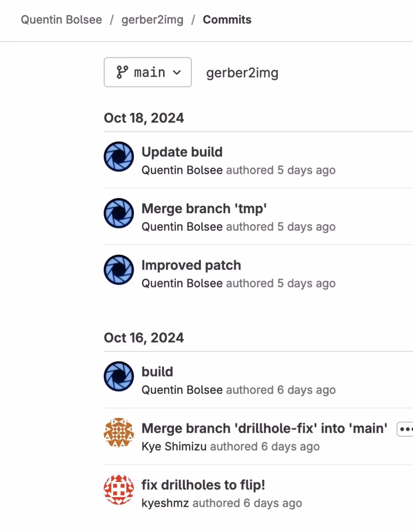Go to gerber2img in the breadcrumb
Viewport: 413px width, 532px height.
(152, 20)
